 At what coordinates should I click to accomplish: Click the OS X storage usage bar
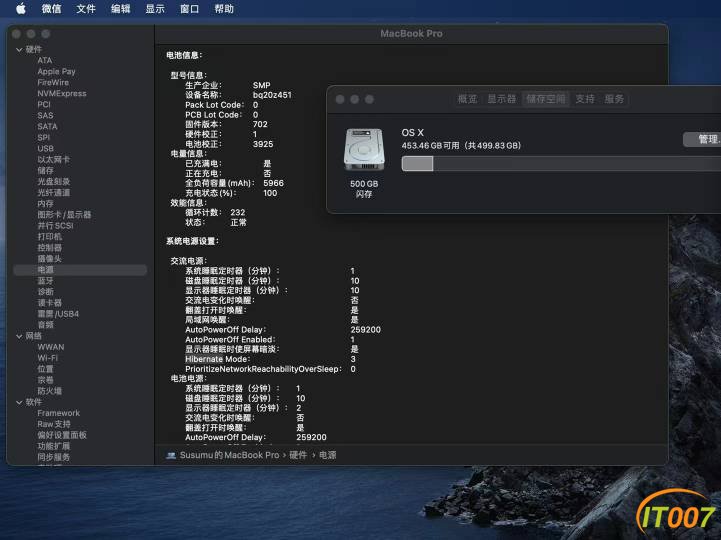(561, 164)
